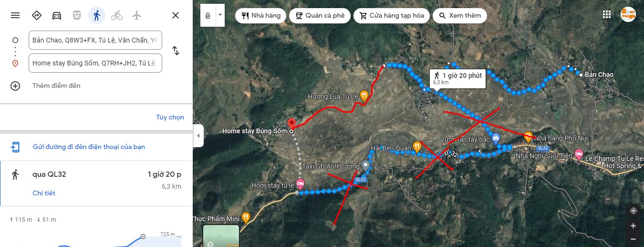
Task: Filter by Quán cà phê
Action: [320, 15]
